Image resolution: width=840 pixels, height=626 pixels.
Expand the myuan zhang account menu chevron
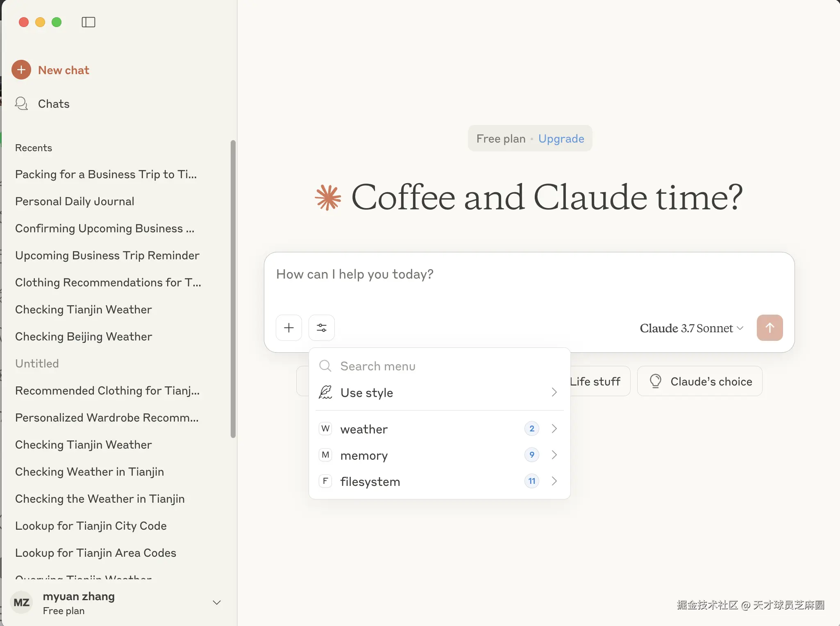click(x=217, y=603)
